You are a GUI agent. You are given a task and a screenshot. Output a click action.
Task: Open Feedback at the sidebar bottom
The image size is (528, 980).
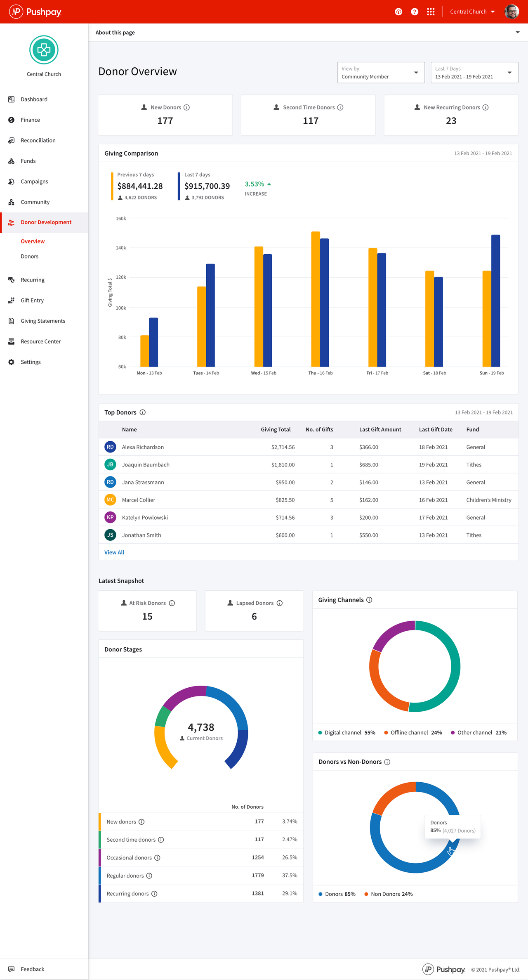[x=33, y=969]
